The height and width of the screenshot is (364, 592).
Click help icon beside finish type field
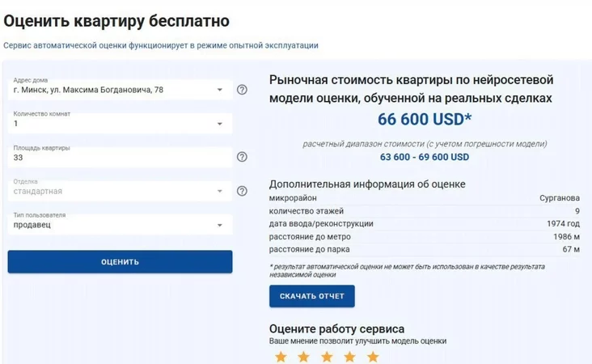point(242,191)
